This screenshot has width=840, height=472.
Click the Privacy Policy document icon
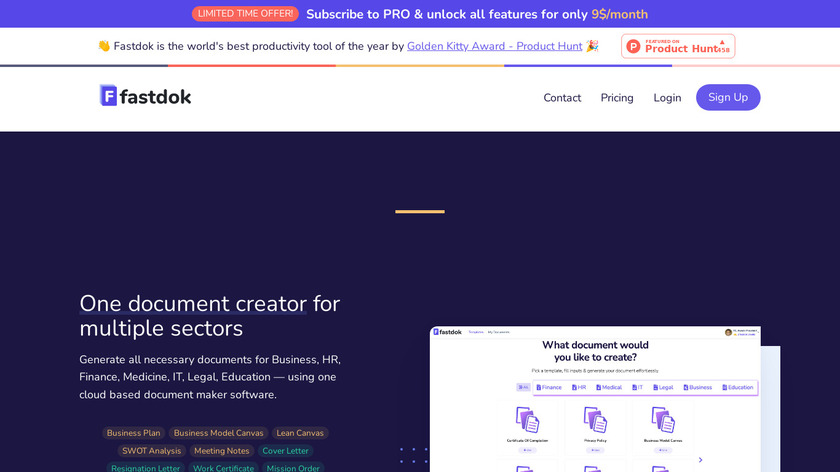pos(595,419)
